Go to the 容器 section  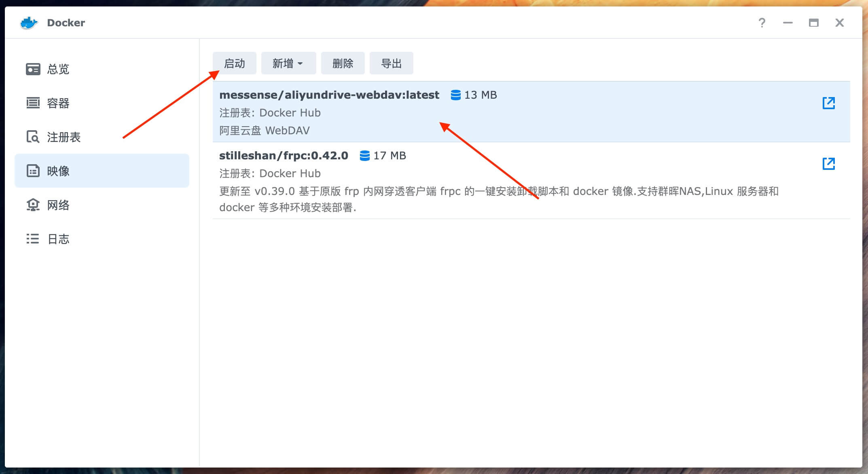(58, 103)
